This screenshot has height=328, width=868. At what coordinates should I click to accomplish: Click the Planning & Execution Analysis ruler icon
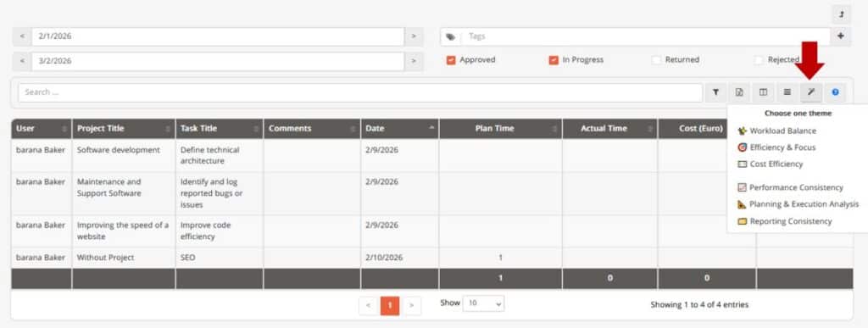tap(743, 204)
